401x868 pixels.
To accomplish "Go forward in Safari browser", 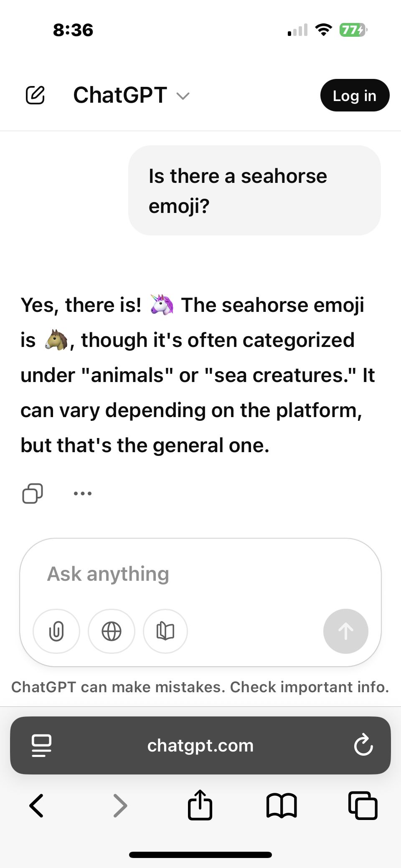I will pos(120,805).
